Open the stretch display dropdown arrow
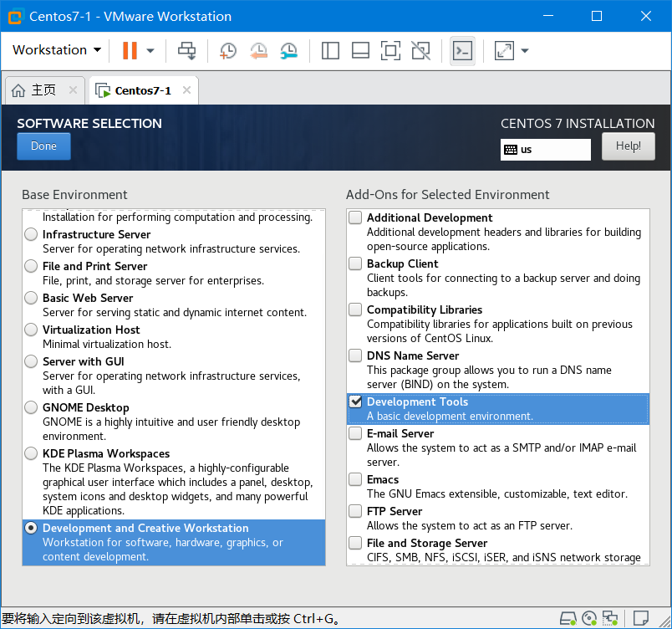Image resolution: width=672 pixels, height=629 pixels. pyautogui.click(x=525, y=50)
